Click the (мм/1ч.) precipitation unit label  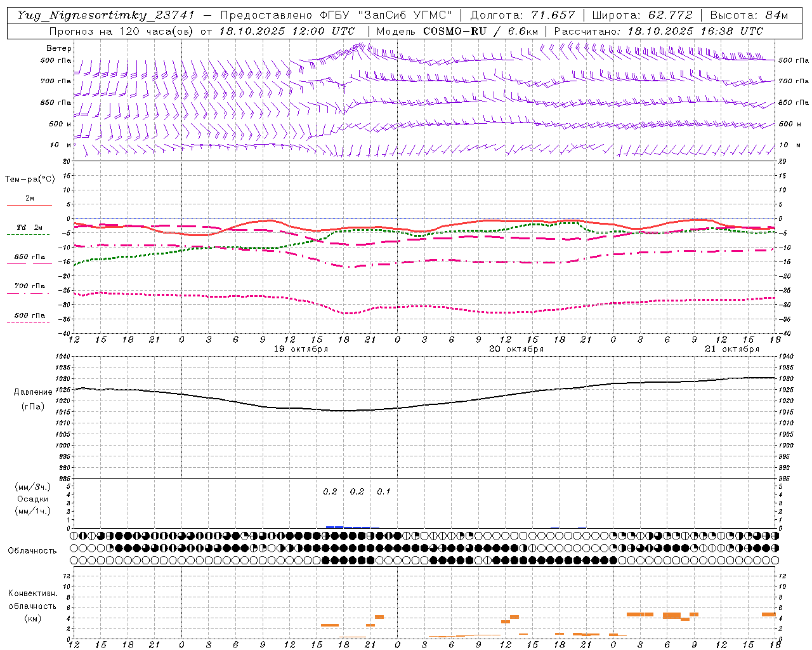(x=33, y=511)
